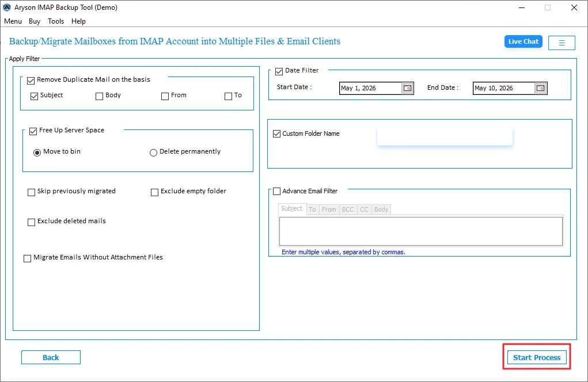Check Skip previously migrated

click(x=31, y=192)
